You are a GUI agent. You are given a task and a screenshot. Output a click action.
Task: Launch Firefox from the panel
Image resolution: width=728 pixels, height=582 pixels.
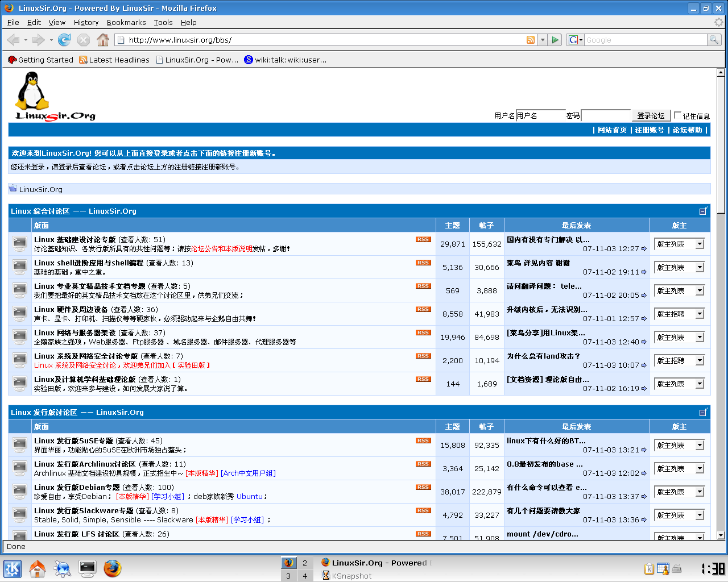113,568
